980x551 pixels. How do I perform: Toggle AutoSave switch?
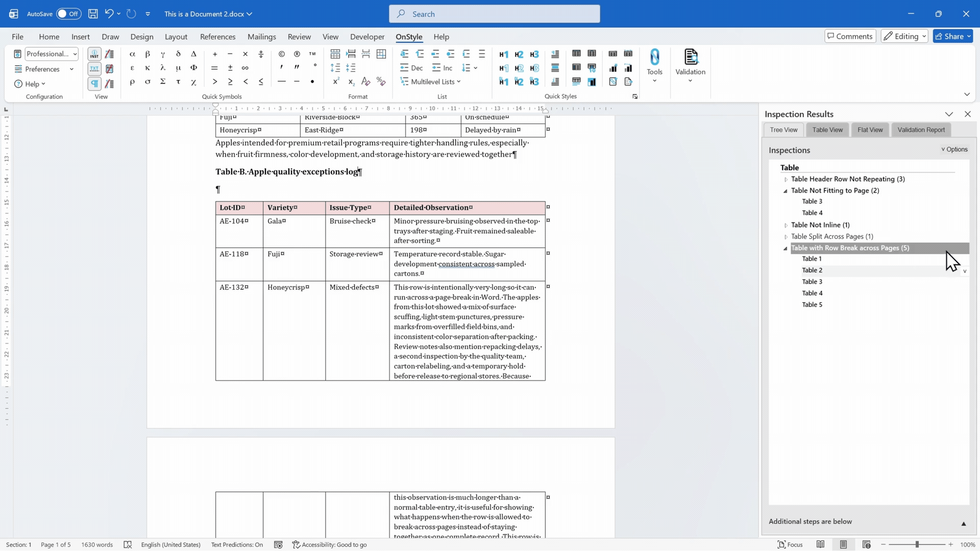[x=68, y=14]
